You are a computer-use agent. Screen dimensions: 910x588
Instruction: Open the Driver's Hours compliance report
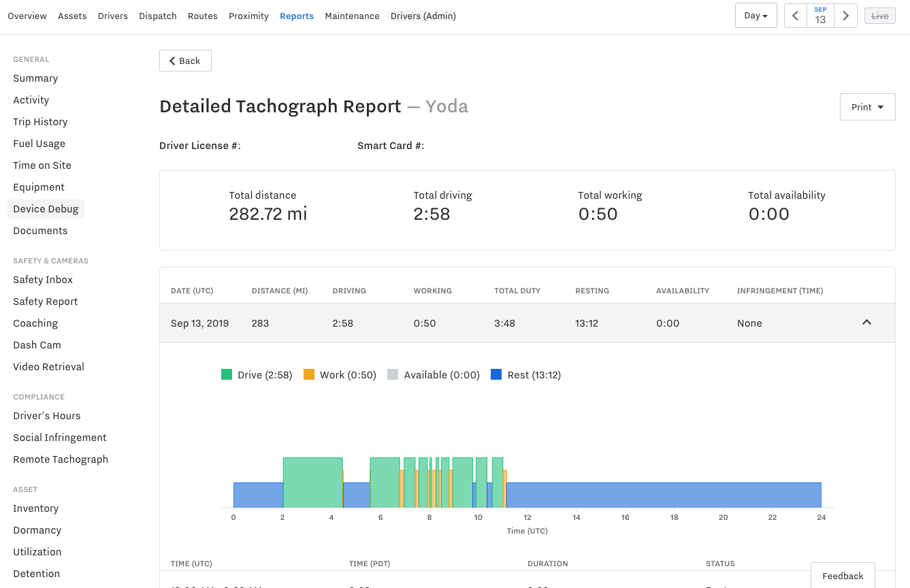pos(47,415)
